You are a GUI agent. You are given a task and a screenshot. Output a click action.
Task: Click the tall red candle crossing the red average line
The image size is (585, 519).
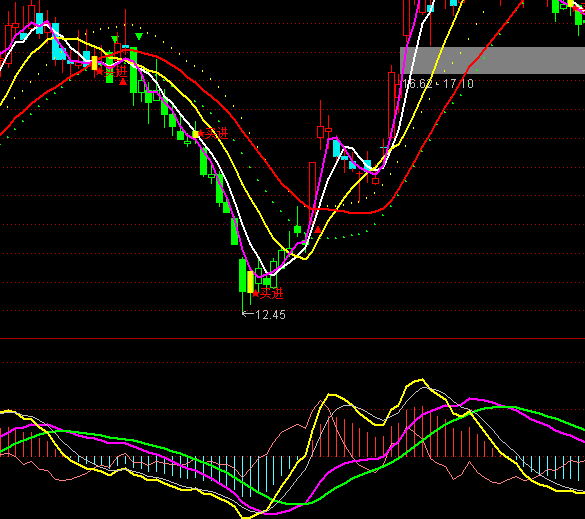click(x=312, y=193)
